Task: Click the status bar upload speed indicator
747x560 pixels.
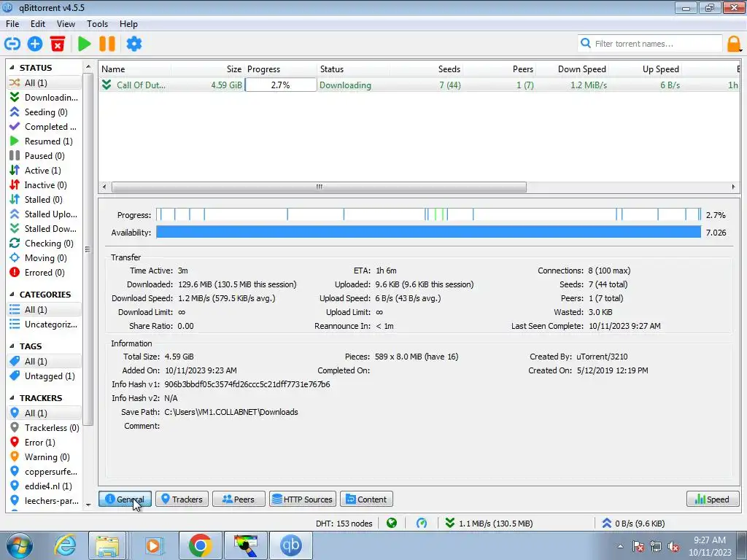Action: [x=633, y=524]
